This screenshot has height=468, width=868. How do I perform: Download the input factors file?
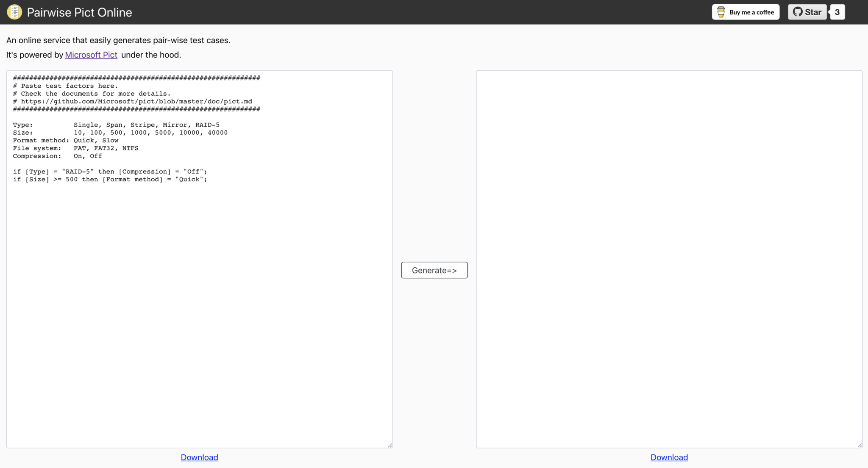click(x=199, y=457)
